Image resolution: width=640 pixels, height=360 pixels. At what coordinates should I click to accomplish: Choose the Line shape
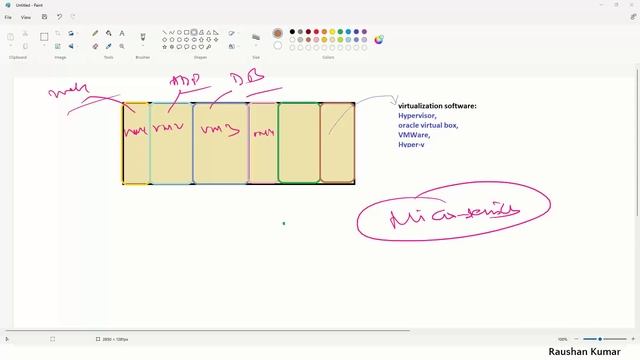coord(164,32)
